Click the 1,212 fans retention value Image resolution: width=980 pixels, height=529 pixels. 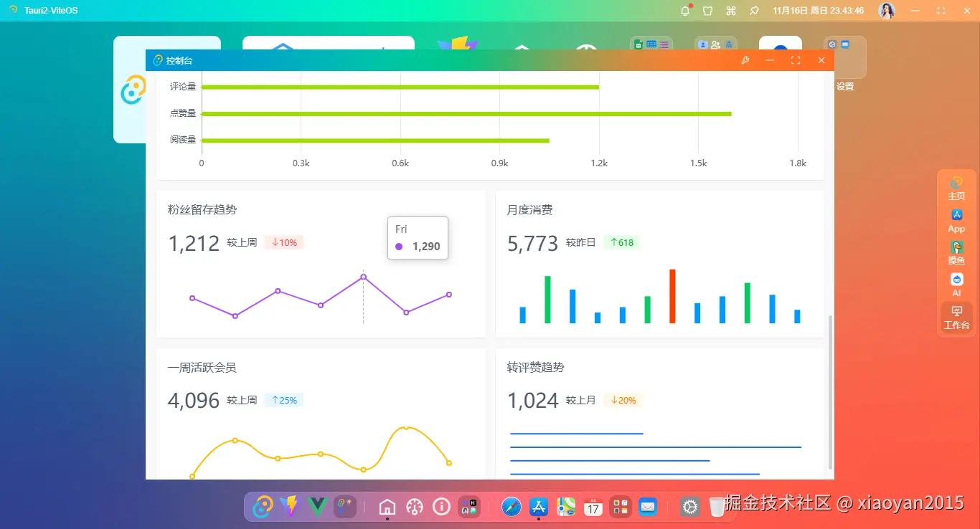click(x=194, y=244)
